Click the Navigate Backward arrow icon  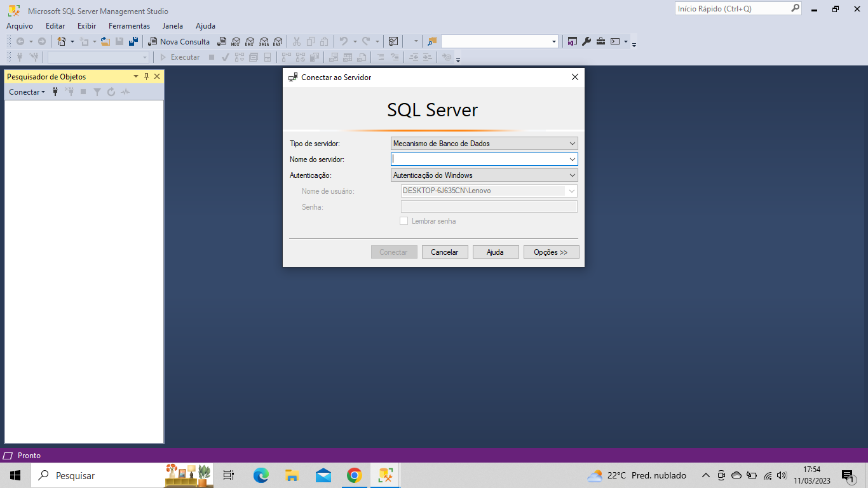point(20,41)
